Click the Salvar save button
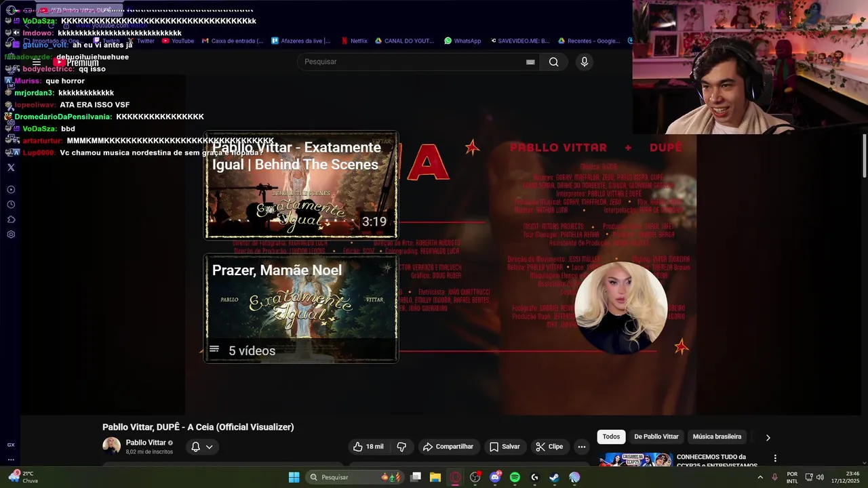The height and width of the screenshot is (488, 868). pyautogui.click(x=505, y=447)
